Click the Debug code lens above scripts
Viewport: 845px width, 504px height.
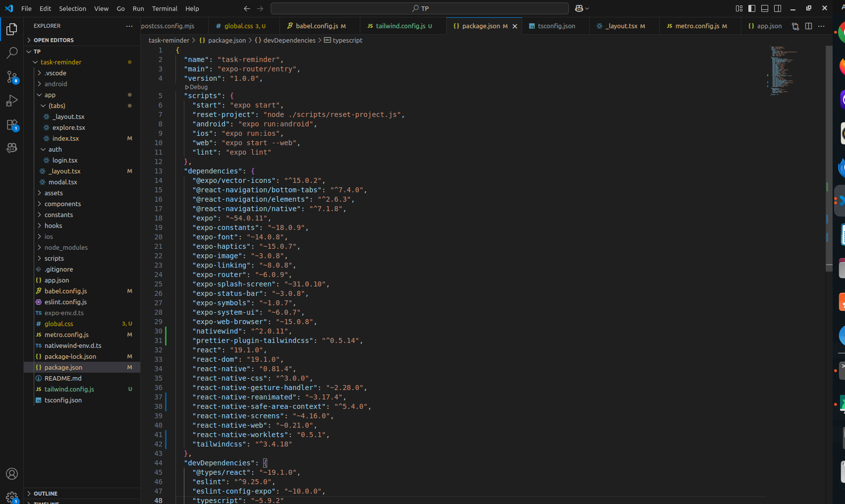(197, 87)
